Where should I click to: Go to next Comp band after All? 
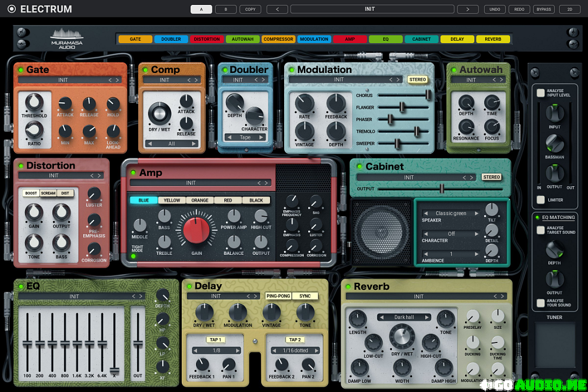[194, 144]
